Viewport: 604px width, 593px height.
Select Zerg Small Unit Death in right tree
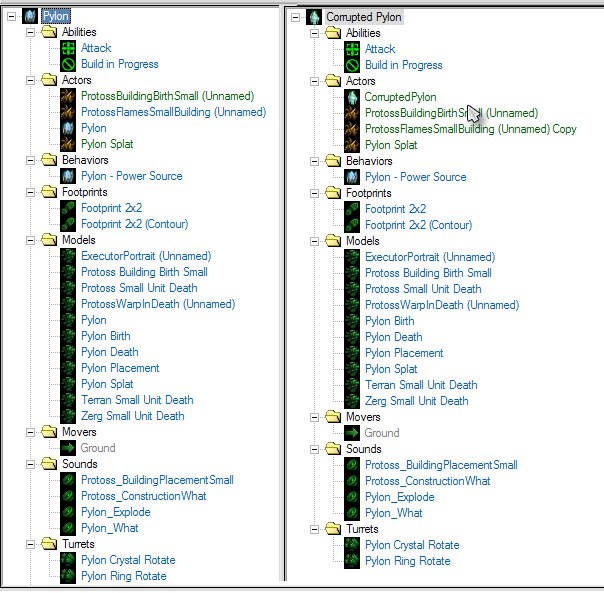[416, 401]
